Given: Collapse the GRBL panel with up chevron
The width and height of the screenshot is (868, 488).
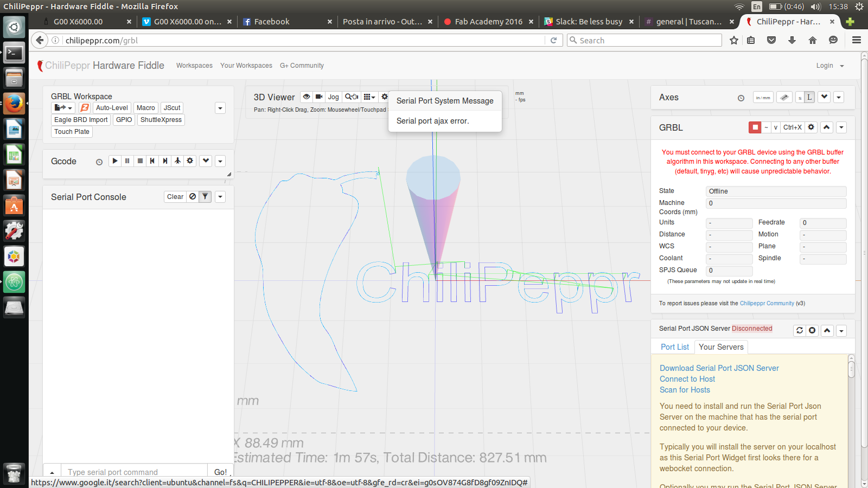Looking at the screenshot, I should coord(827,127).
